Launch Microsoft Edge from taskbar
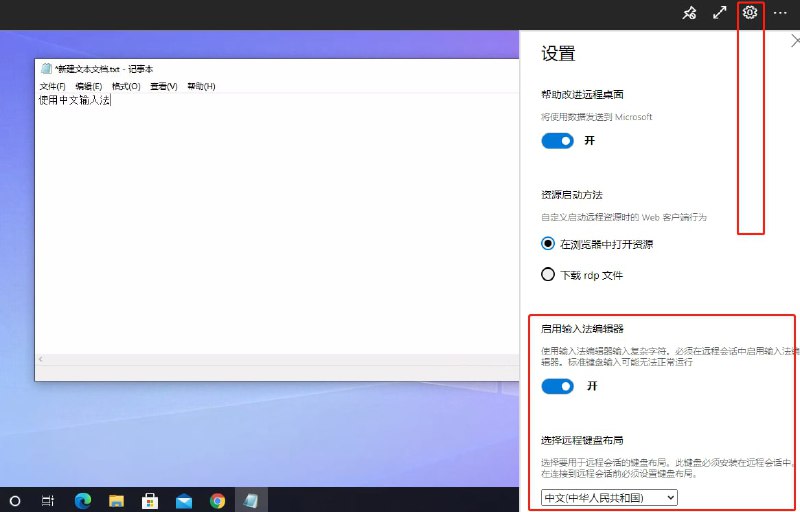Image resolution: width=800 pixels, height=512 pixels. click(83, 501)
